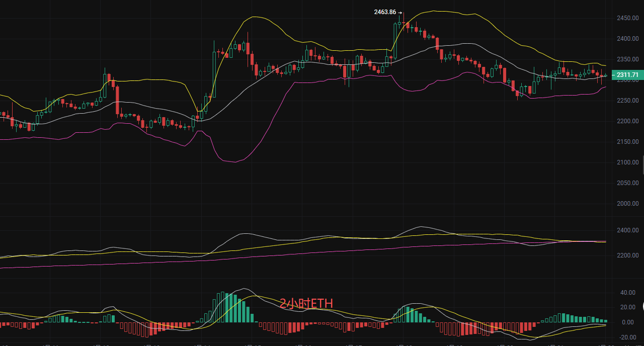Click 2400.00 label in the middle indicator pane
This screenshot has height=346, width=644.
[x=627, y=230]
